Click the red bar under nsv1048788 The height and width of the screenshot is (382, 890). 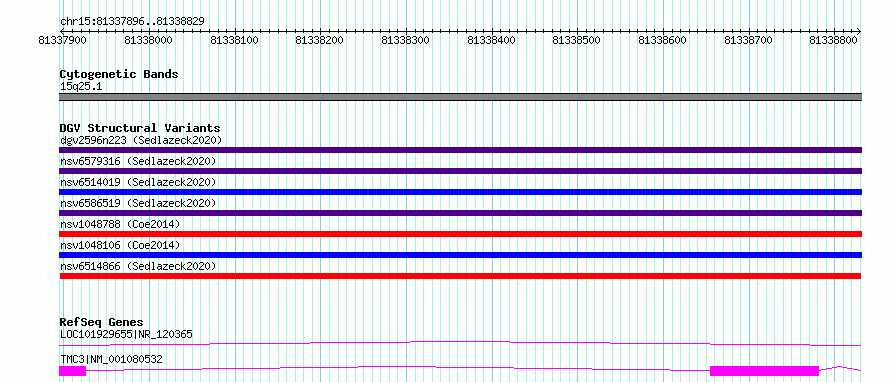(x=460, y=234)
